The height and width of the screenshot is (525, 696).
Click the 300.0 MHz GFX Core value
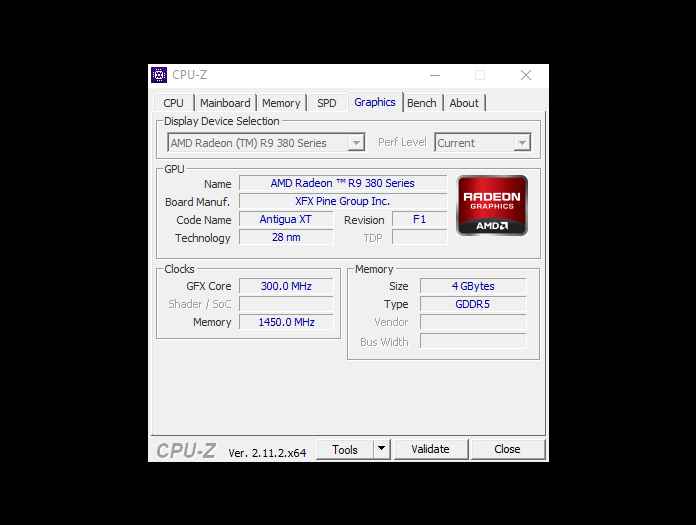coord(286,286)
